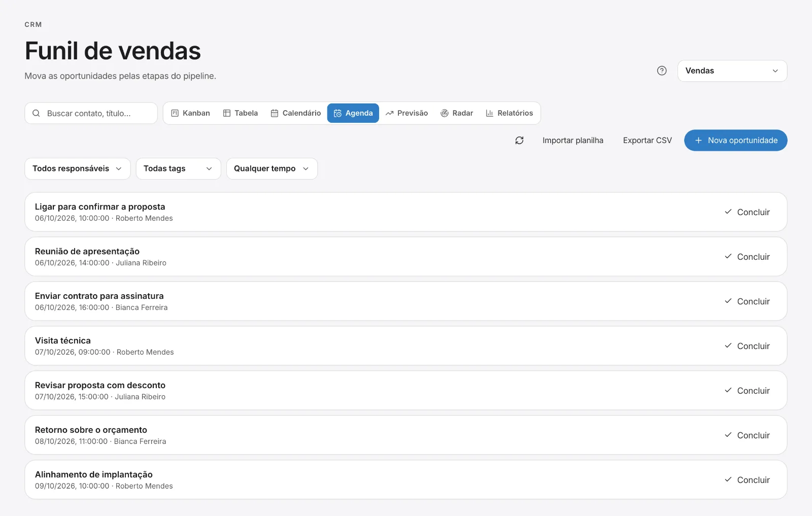Click the search magnifier icon
The image size is (812, 516).
pos(36,114)
